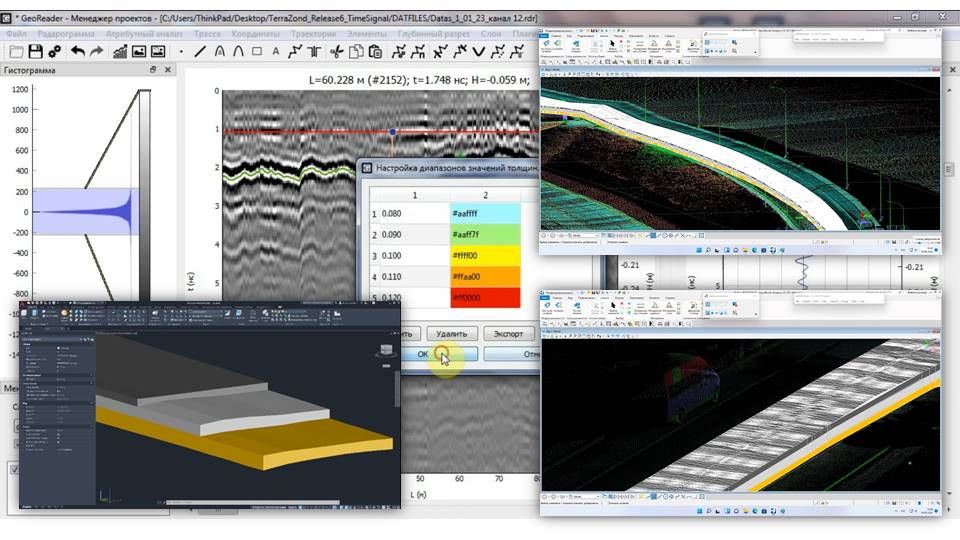Click the yellow #ffff00 color cell
Viewport: 960px width, 540px height.
pos(485,256)
